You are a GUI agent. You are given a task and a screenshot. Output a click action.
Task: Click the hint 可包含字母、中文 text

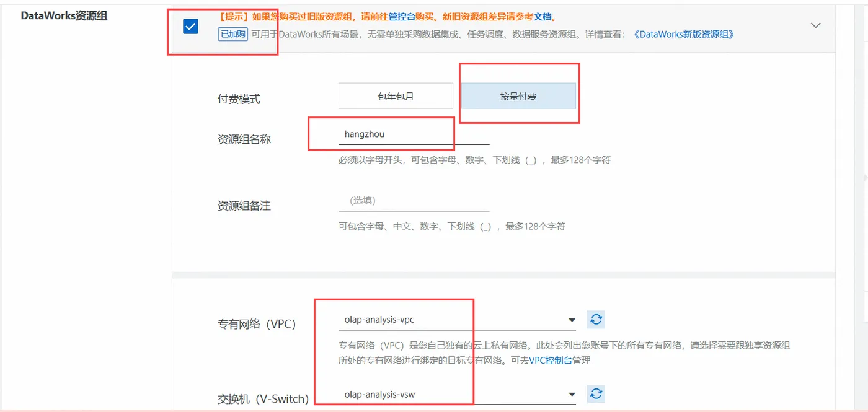(452, 227)
